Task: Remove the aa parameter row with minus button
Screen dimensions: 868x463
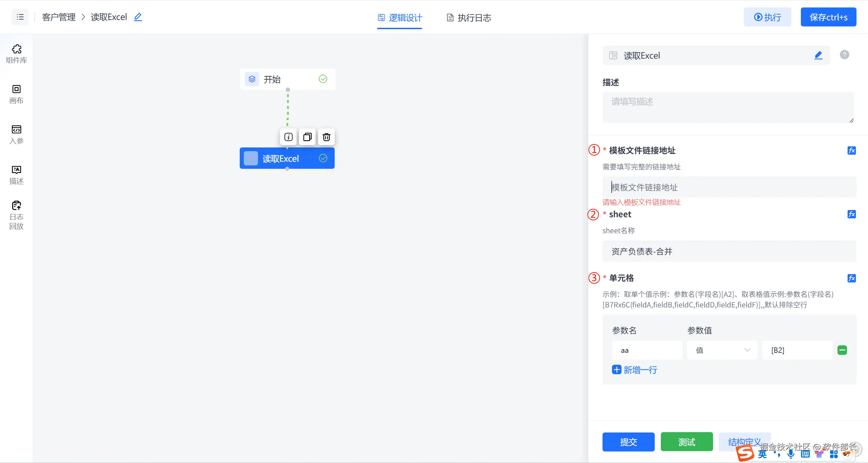Action: 842,350
